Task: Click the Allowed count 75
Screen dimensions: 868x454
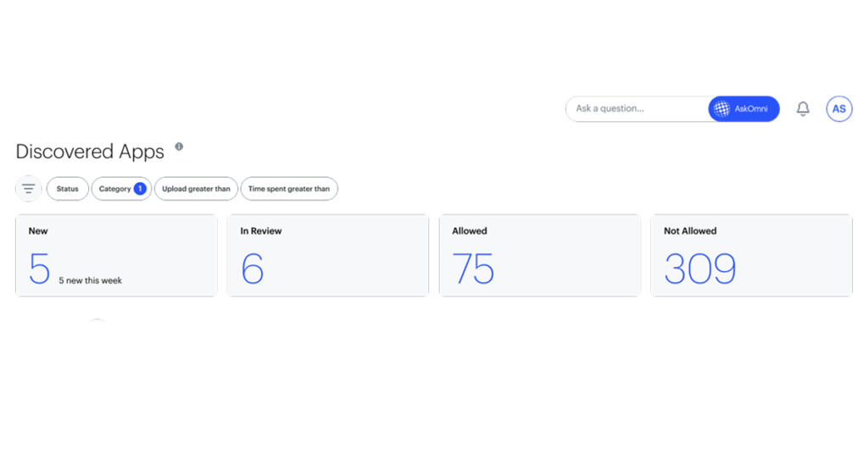Action: tap(473, 269)
